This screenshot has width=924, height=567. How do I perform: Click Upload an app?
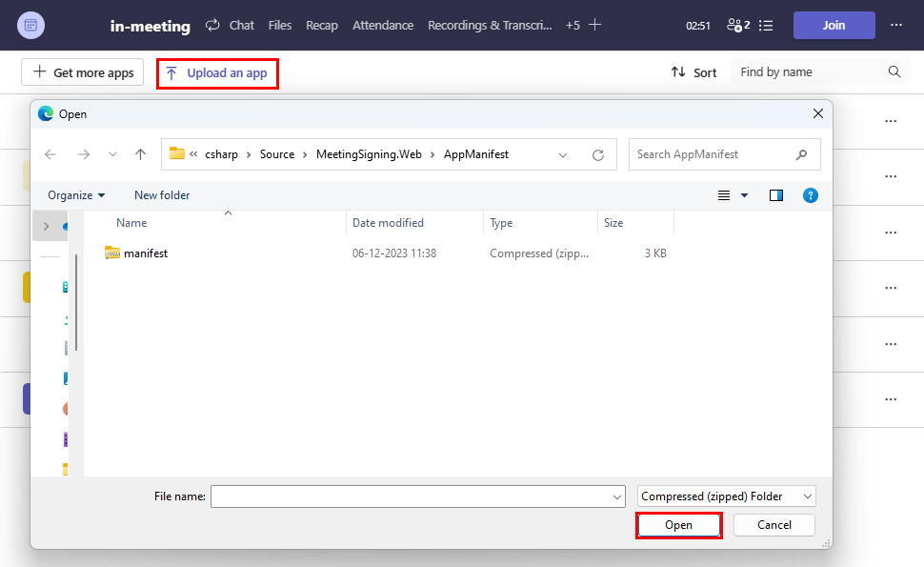click(x=217, y=73)
